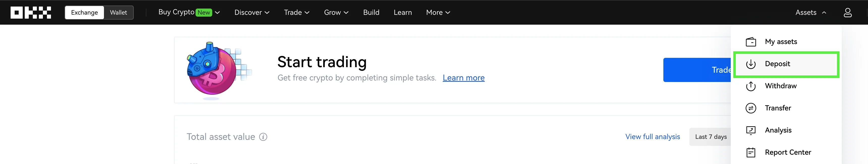
Task: Open the Learn menu item
Action: (403, 12)
